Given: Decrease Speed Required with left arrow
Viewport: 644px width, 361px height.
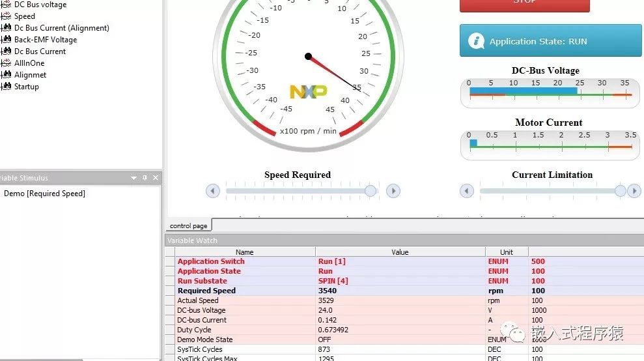Looking at the screenshot, I should pos(213,191).
